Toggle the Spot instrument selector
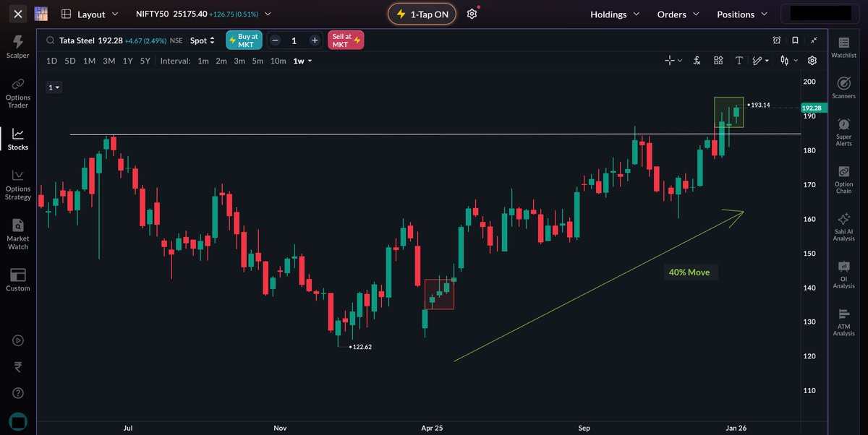 (x=203, y=40)
